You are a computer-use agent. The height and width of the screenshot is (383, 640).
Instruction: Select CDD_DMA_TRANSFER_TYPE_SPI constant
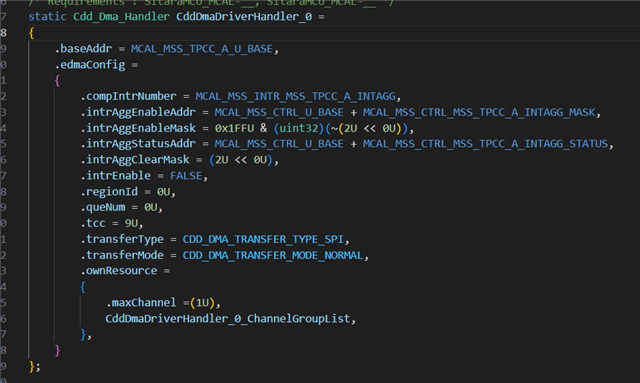263,239
